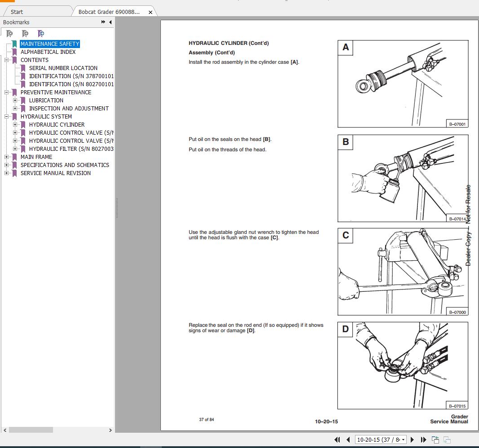Select the MAINTENANCE SAFETY bookmark
This screenshot has height=448, width=479.
50,44
